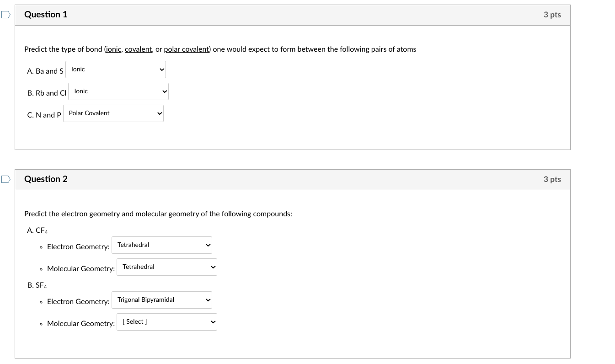The width and height of the screenshot is (615, 364).
Task: Open the "polar covalent" term link
Action: [x=186, y=49]
